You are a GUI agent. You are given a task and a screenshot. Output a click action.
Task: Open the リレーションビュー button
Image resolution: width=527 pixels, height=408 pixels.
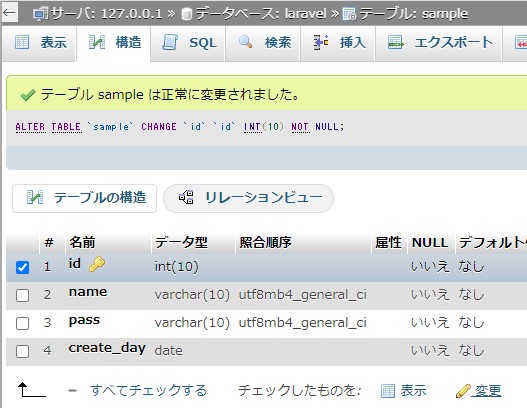click(248, 198)
